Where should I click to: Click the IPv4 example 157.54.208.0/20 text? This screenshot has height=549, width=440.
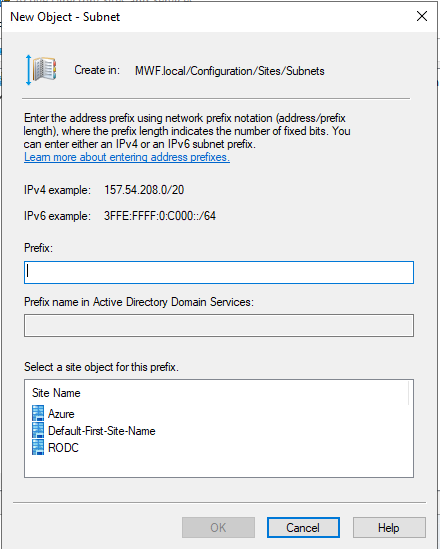pyautogui.click(x=144, y=190)
